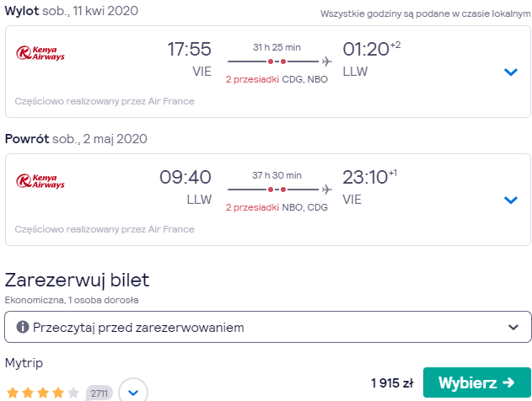The height and width of the screenshot is (401, 532).
Task: Click the Mytrip provider name
Action: pyautogui.click(x=24, y=363)
